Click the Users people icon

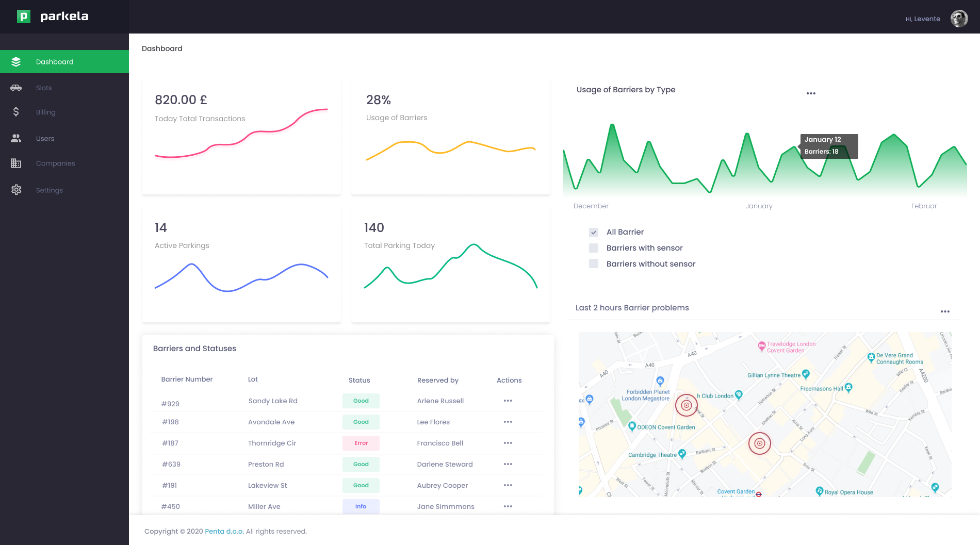(x=16, y=138)
